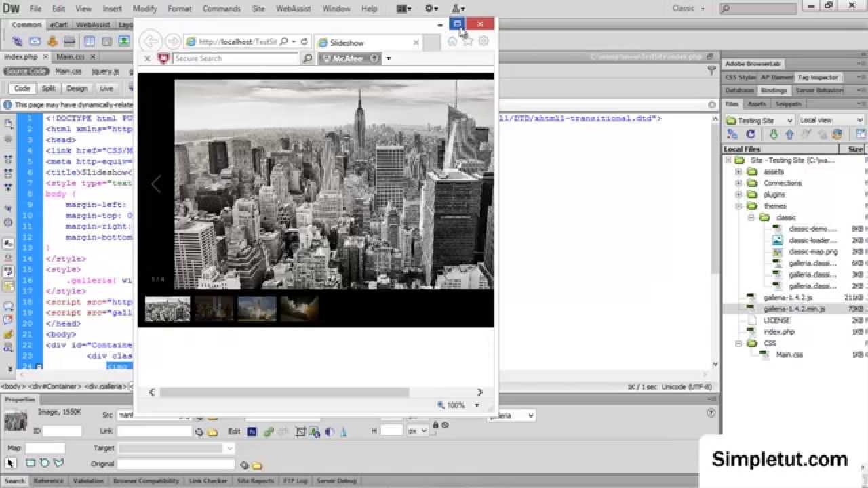The width and height of the screenshot is (868, 488).
Task: Click Connect to remote server icon in Files panel
Action: (732, 134)
